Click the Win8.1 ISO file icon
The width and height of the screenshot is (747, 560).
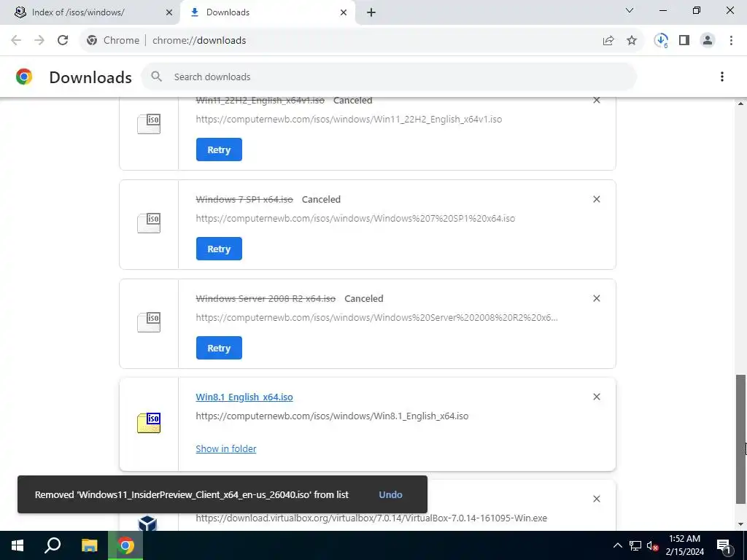(149, 423)
